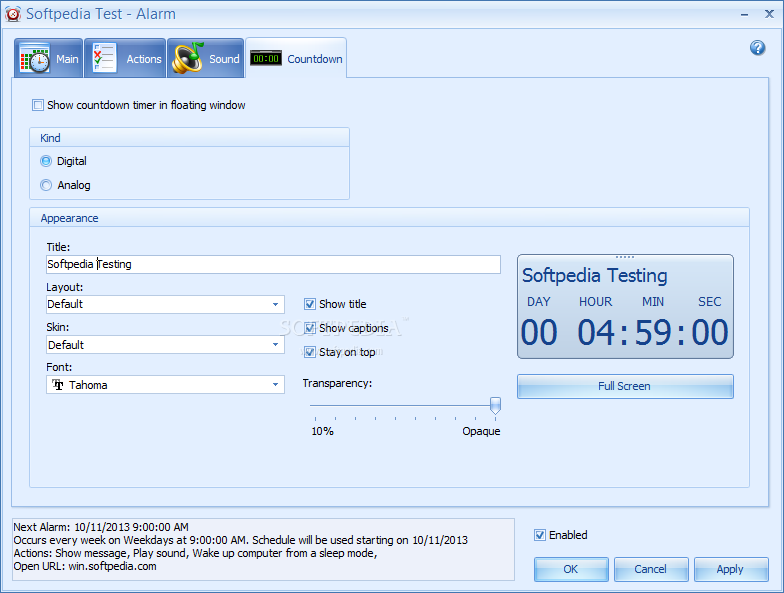Expand the Layout dropdown arrow

pos(276,304)
